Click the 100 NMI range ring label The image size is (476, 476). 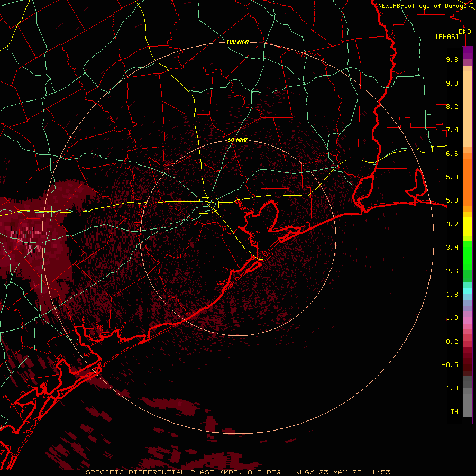coord(237,42)
